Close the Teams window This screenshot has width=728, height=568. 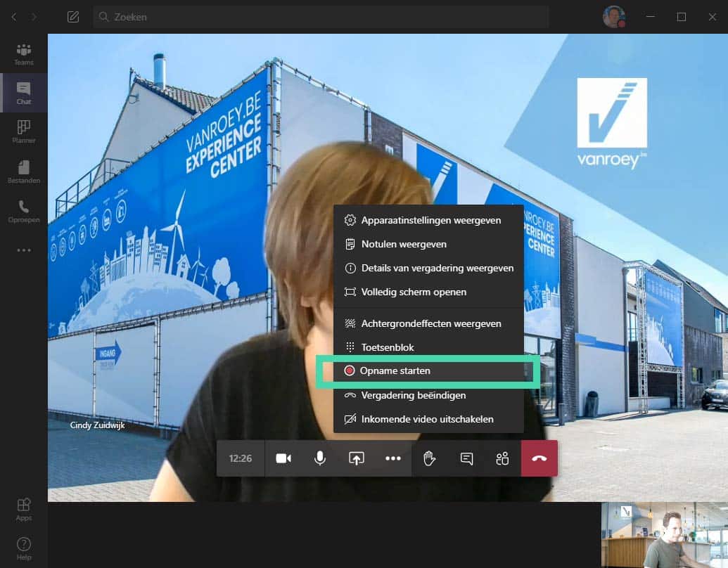coord(713,17)
